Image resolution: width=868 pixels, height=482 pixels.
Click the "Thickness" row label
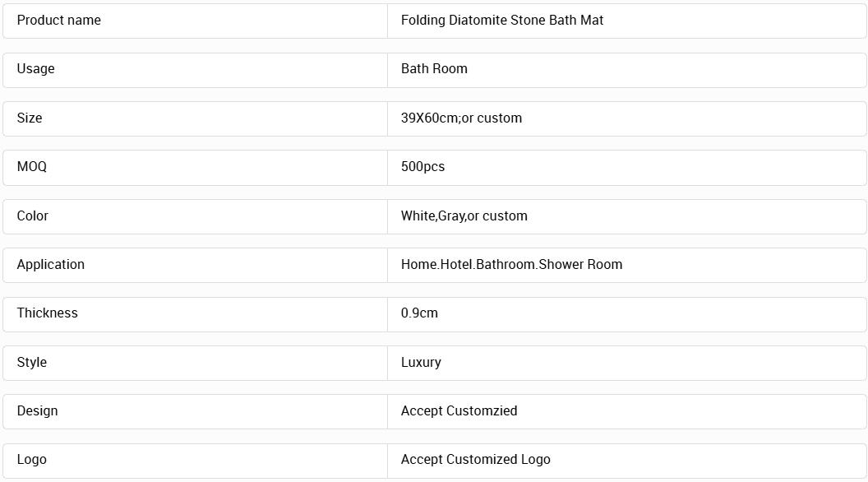pos(48,313)
